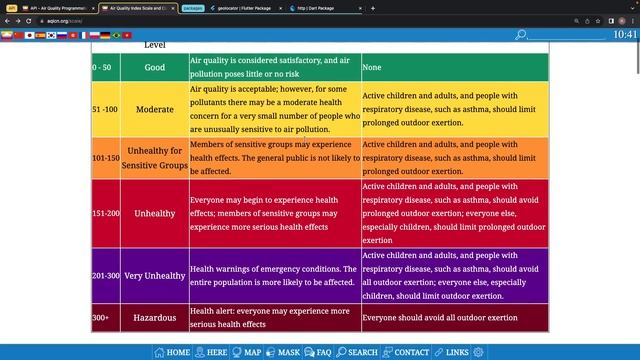Close the geolocator Flutter Package tab
The width and height of the screenshot is (640, 360).
coord(280,8)
